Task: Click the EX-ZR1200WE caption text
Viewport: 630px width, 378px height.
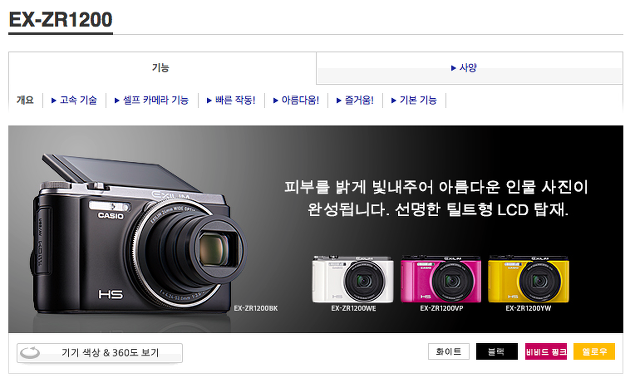Action: 354,309
